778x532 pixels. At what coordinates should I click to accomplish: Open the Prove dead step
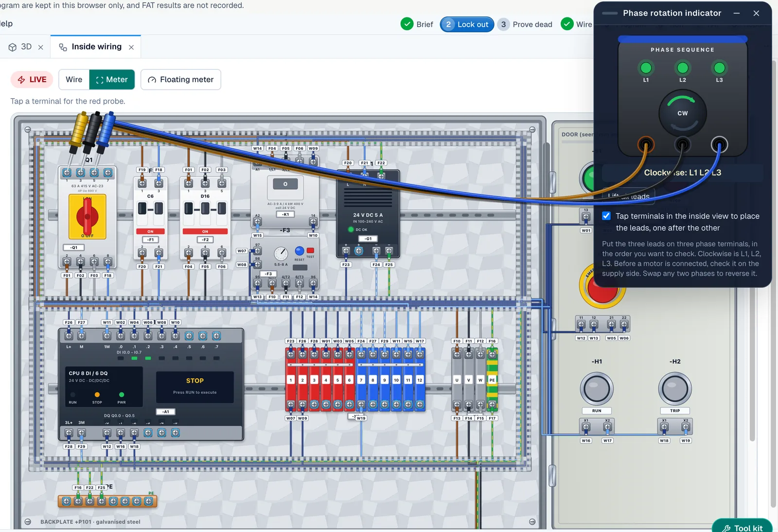pyautogui.click(x=526, y=24)
